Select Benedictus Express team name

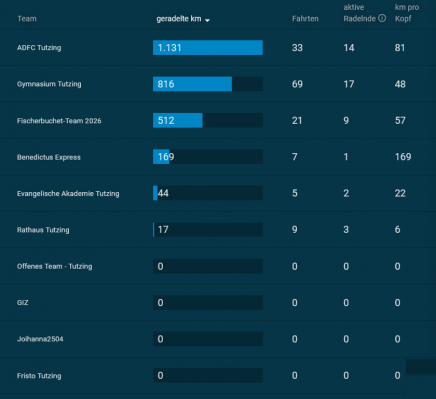49,157
